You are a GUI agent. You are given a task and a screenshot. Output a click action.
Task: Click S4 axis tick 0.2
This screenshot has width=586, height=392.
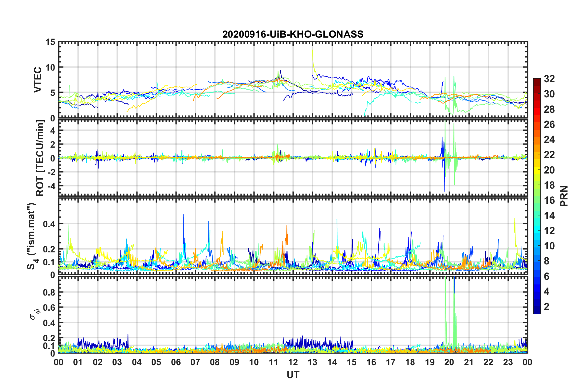49,249
